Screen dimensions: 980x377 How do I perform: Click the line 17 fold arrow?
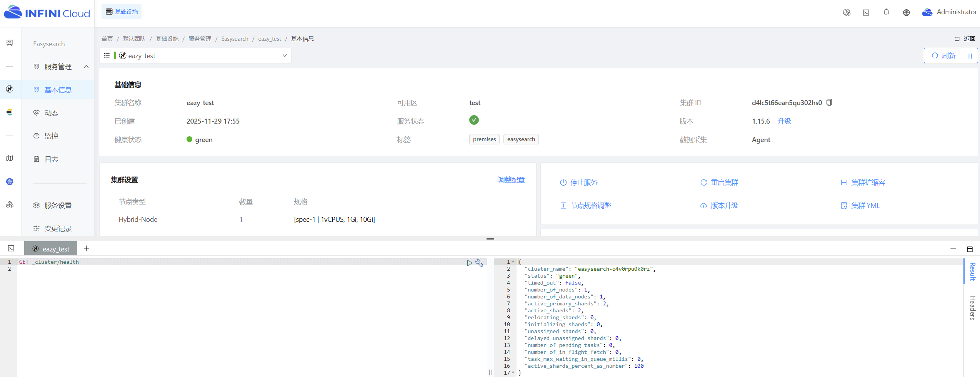(513, 372)
